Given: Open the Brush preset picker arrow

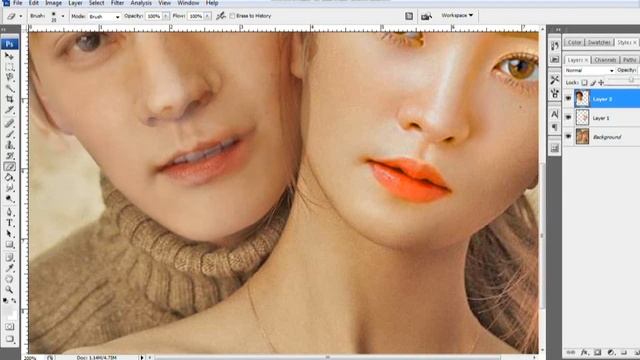Looking at the screenshot, I should click(x=62, y=16).
